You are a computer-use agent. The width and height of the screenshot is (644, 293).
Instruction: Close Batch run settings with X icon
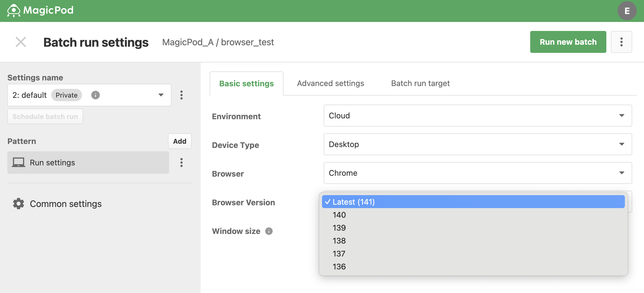click(21, 42)
